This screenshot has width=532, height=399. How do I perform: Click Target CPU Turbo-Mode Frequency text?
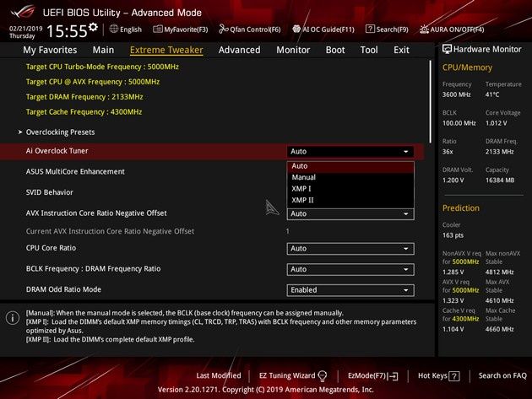102,67
